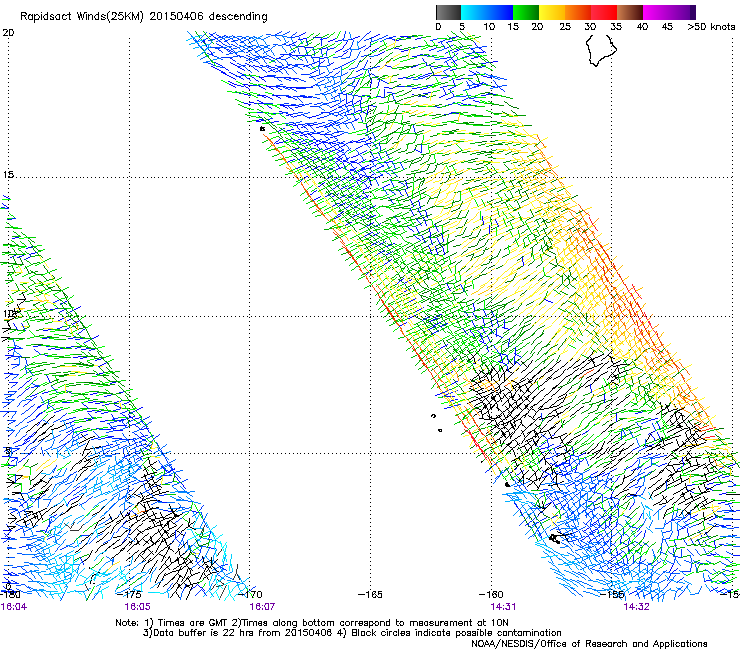Click the Hawaii island outline near the legend
This screenshot has width=740, height=650.
coord(601,51)
